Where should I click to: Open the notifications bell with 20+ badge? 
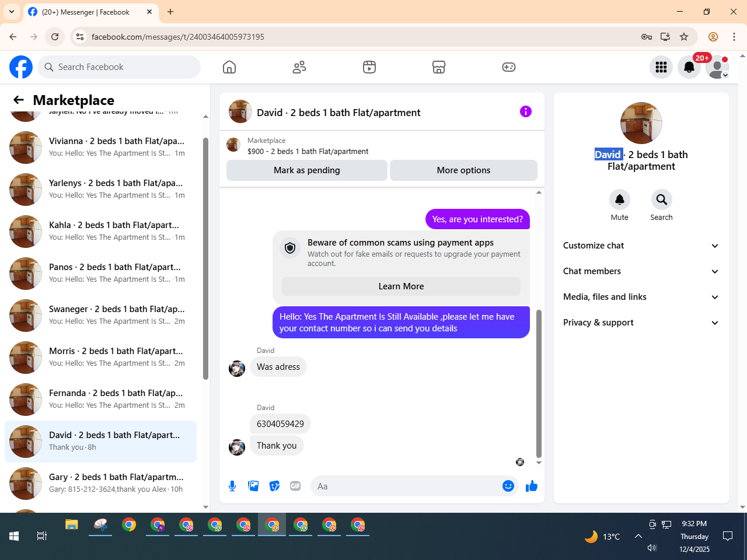(689, 67)
